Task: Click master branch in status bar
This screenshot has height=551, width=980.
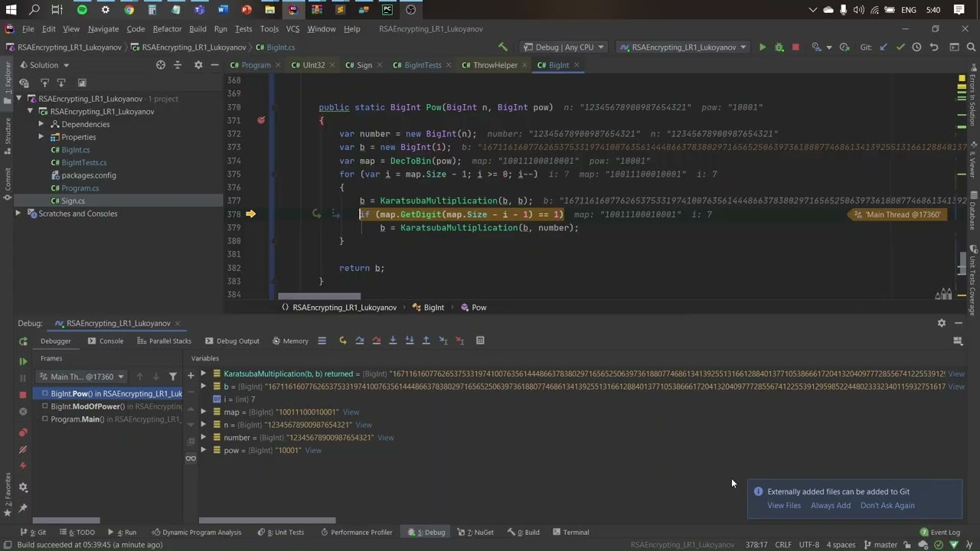Action: pyautogui.click(x=880, y=545)
